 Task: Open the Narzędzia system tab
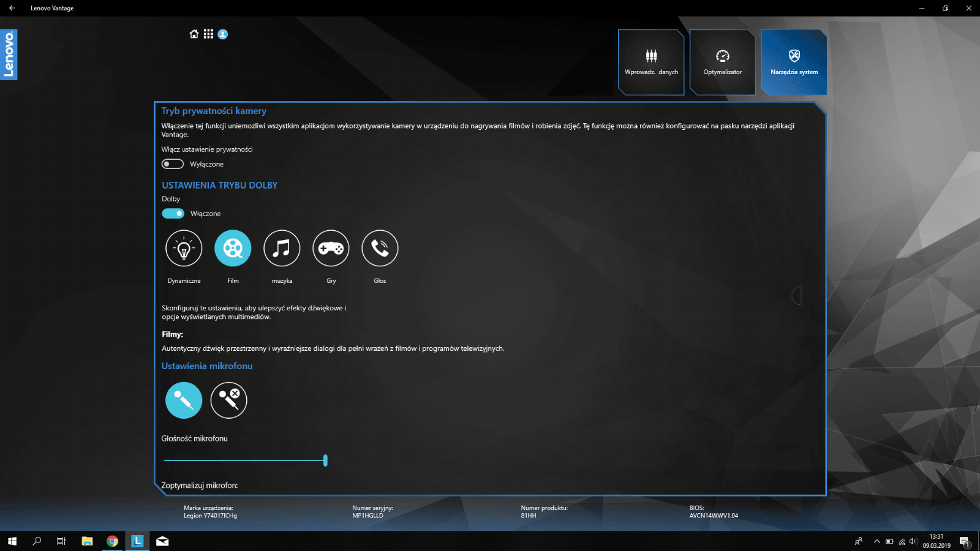[x=794, y=62]
